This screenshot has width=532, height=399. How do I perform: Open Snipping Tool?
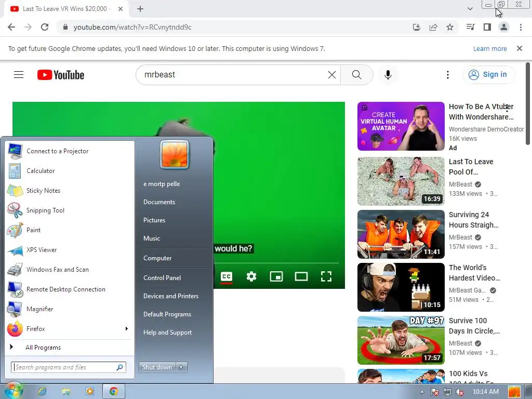70,210
